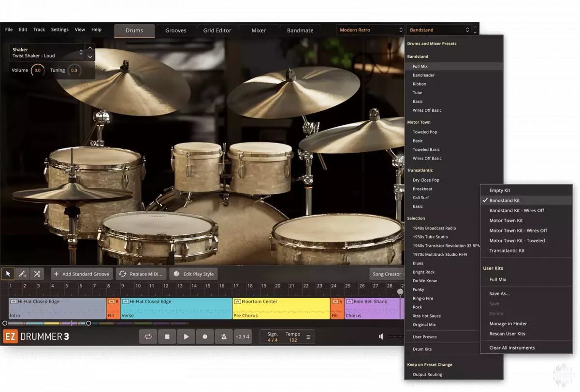Click the chevron on the Chorus block
Screen dimensions: 580x392
coord(349,302)
